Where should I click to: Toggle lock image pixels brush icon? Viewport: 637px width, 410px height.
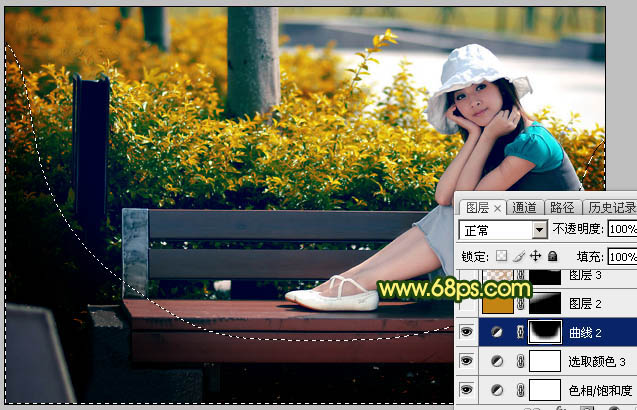coord(518,256)
